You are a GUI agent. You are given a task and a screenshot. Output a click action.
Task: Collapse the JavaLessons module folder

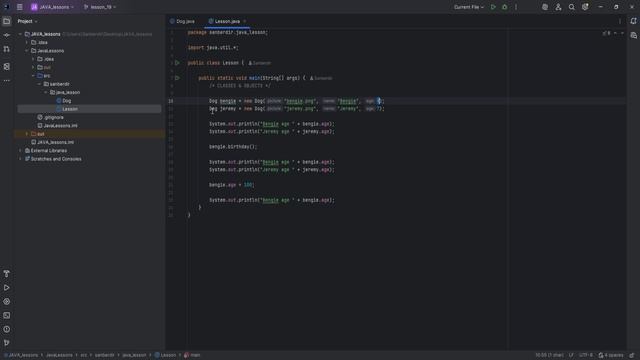[x=27, y=51]
